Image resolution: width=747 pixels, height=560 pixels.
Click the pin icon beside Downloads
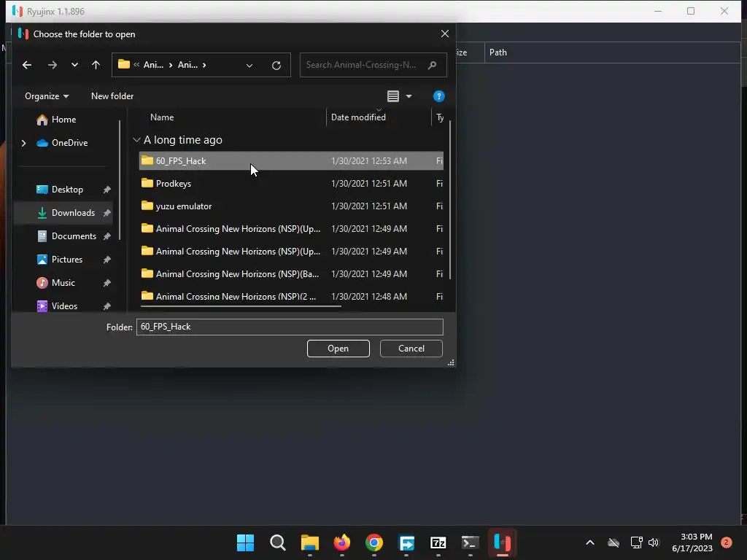click(107, 213)
